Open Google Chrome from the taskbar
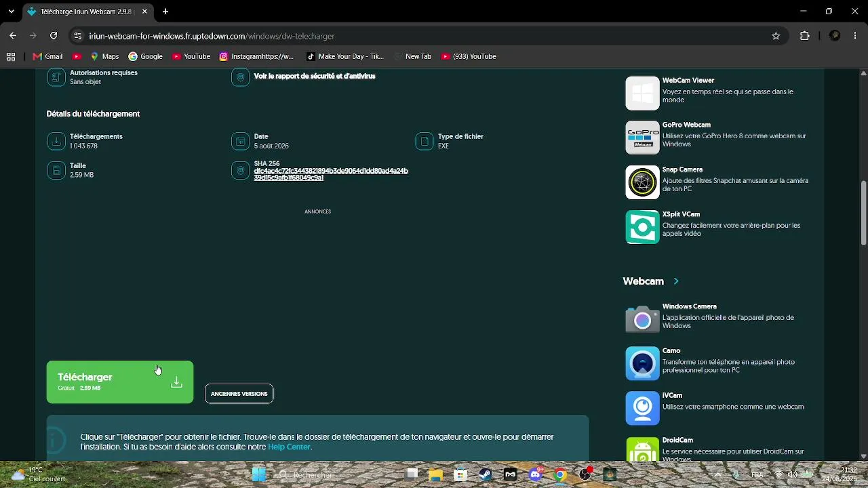The height and width of the screenshot is (488, 868). point(560,474)
